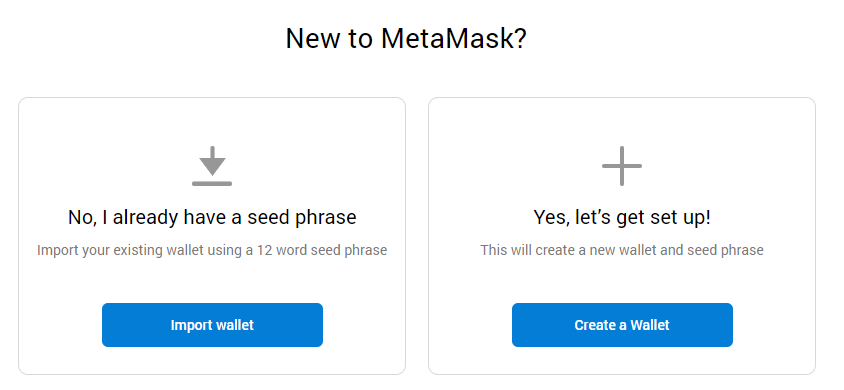Click the "Wallet" word on Create a Wallet
844x390 pixels.
click(650, 325)
